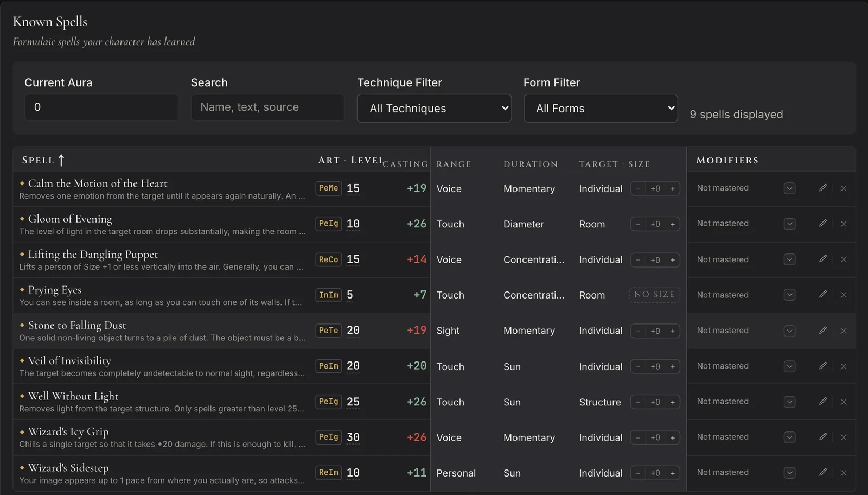Increase size modifier for Stone to Falling Dust
The image size is (868, 495).
(x=673, y=331)
